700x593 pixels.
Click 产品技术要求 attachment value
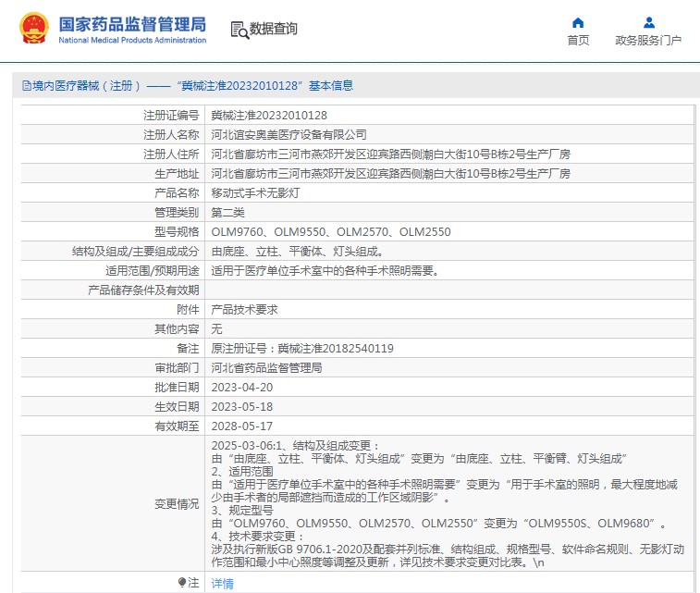coord(245,310)
